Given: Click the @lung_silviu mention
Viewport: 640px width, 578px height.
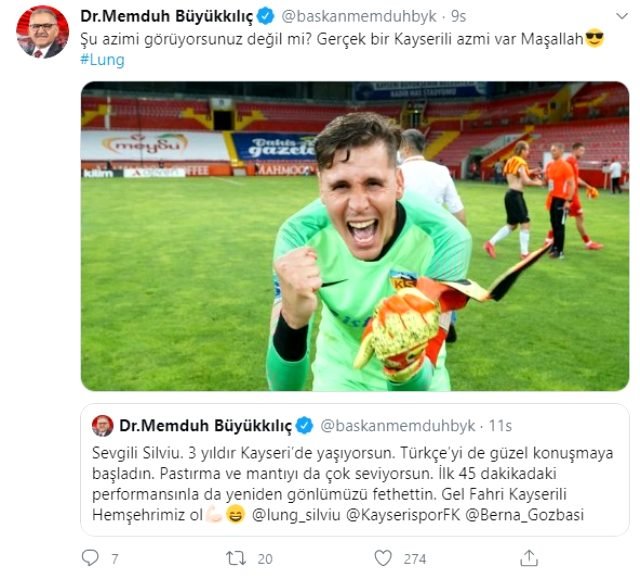Looking at the screenshot, I should click(296, 515).
